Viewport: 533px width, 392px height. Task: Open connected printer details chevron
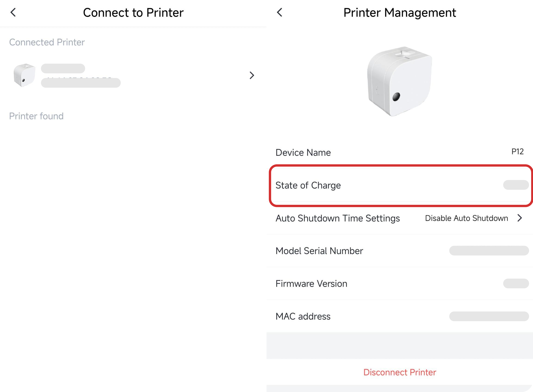252,75
